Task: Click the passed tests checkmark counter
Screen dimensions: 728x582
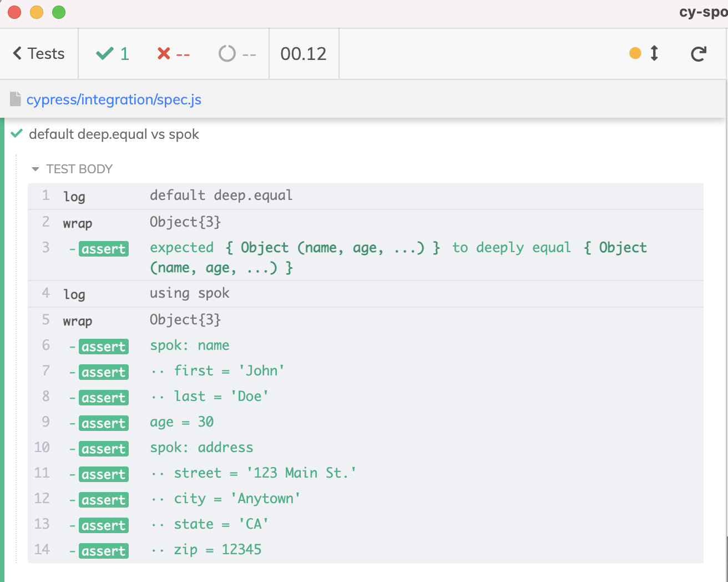Action: (x=113, y=54)
